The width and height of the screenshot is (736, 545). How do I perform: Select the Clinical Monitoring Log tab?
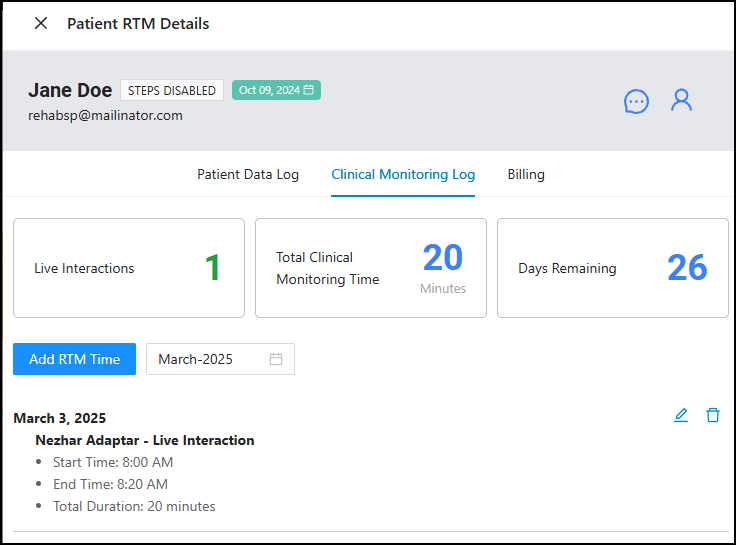[x=403, y=174]
